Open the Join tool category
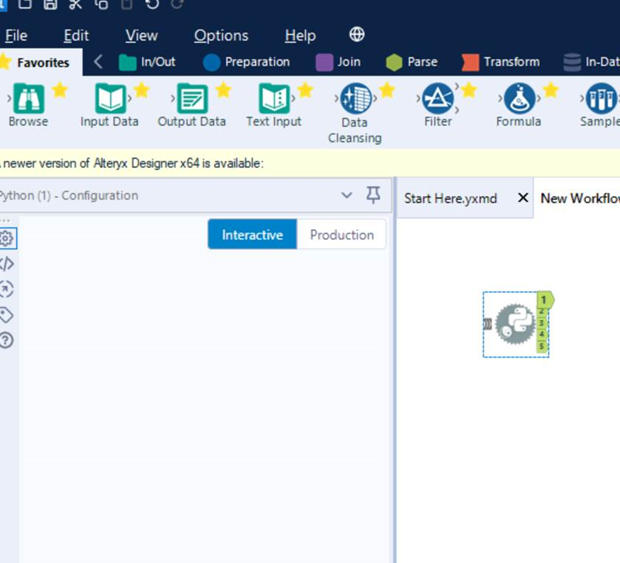 tap(338, 62)
